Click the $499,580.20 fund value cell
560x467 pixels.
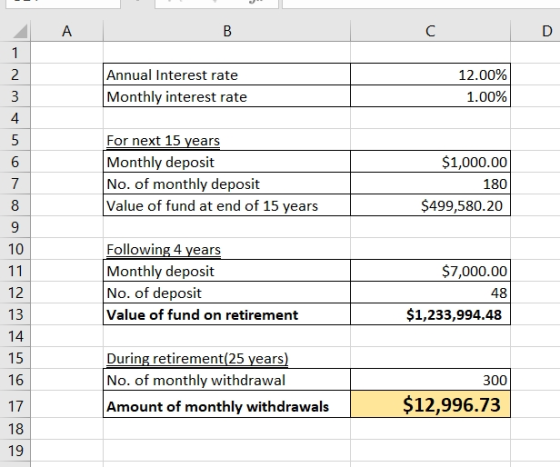pyautogui.click(x=430, y=205)
